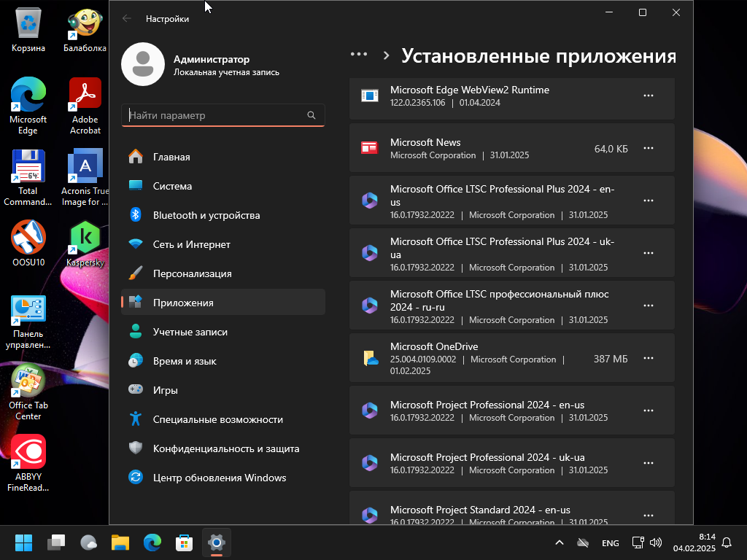
Task: Open ABBYY FineReader desktop shortcut
Action: point(28,463)
